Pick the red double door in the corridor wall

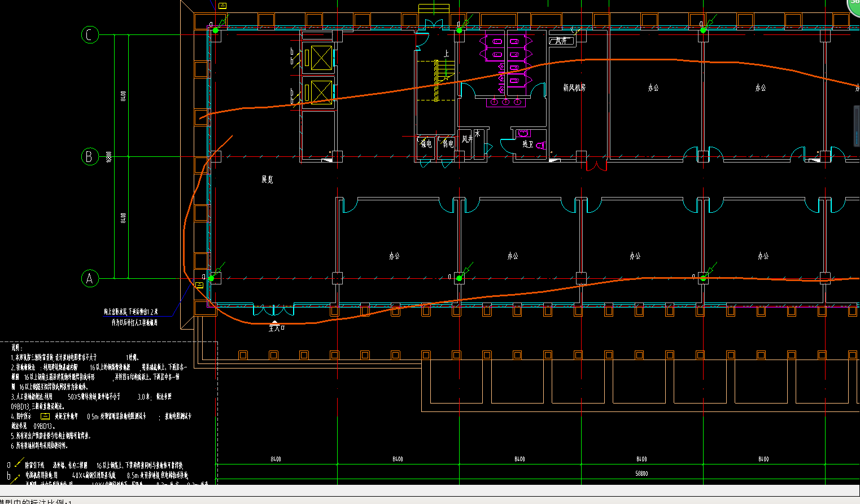[596, 165]
